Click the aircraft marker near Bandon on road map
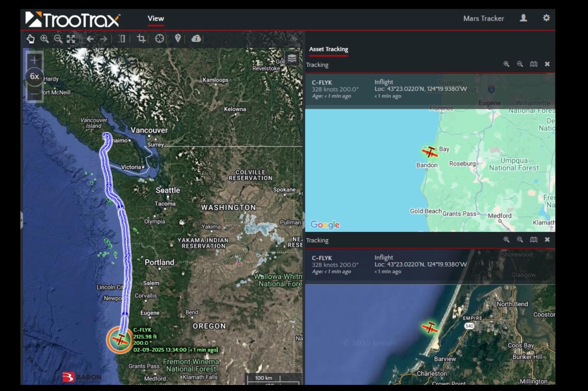Image resolution: width=588 pixels, height=391 pixels. [430, 152]
